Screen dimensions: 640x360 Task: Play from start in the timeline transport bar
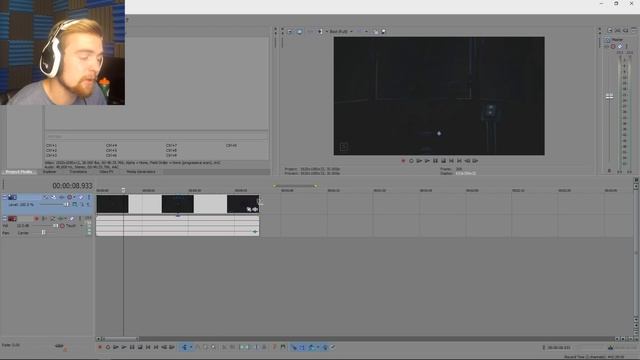coord(116,347)
